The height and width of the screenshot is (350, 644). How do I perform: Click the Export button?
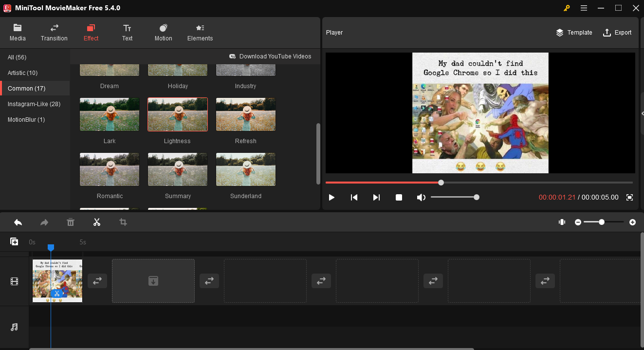pyautogui.click(x=617, y=33)
